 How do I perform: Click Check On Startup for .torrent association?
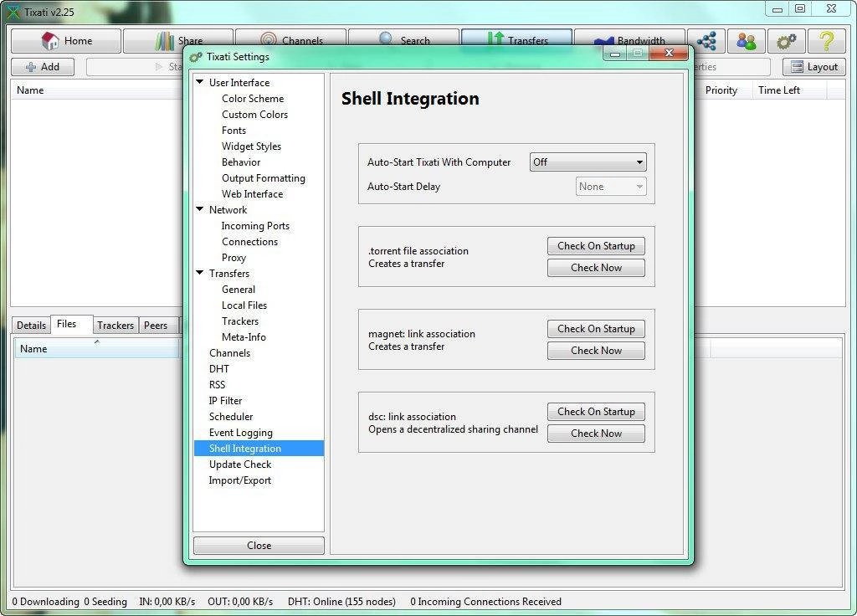point(596,246)
